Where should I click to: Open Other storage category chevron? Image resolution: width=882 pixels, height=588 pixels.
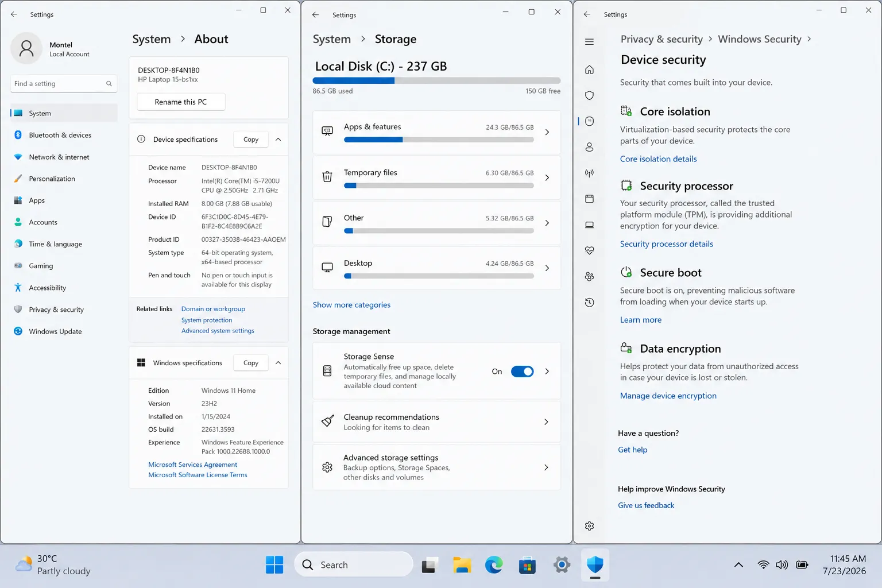point(547,223)
